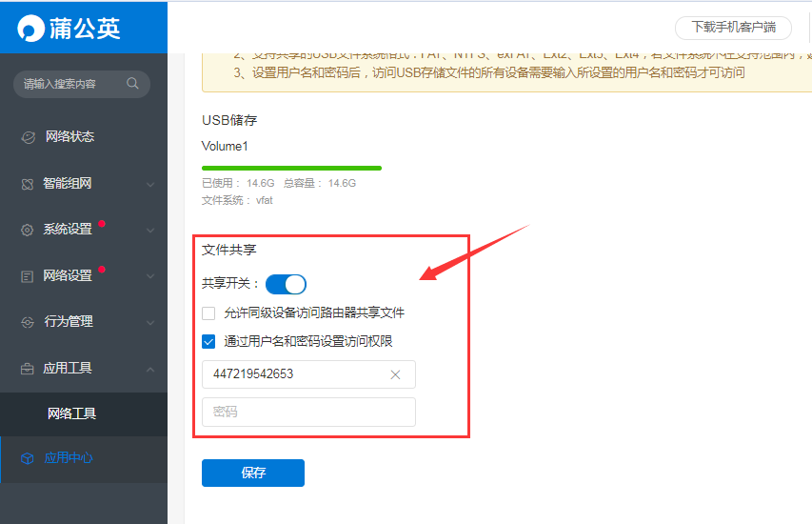This screenshot has width=812, height=524.
Task: Click the 总容量: 14.6G text
Action: tap(320, 183)
